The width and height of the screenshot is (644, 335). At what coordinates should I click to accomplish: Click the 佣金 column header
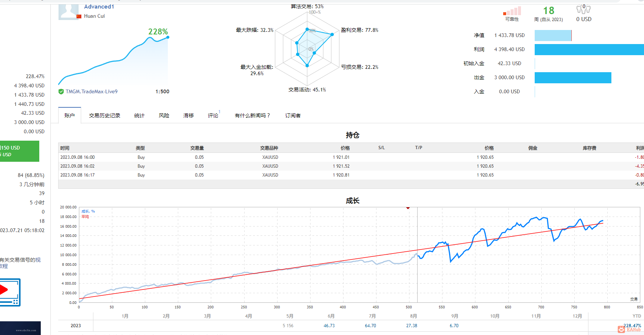533,148
